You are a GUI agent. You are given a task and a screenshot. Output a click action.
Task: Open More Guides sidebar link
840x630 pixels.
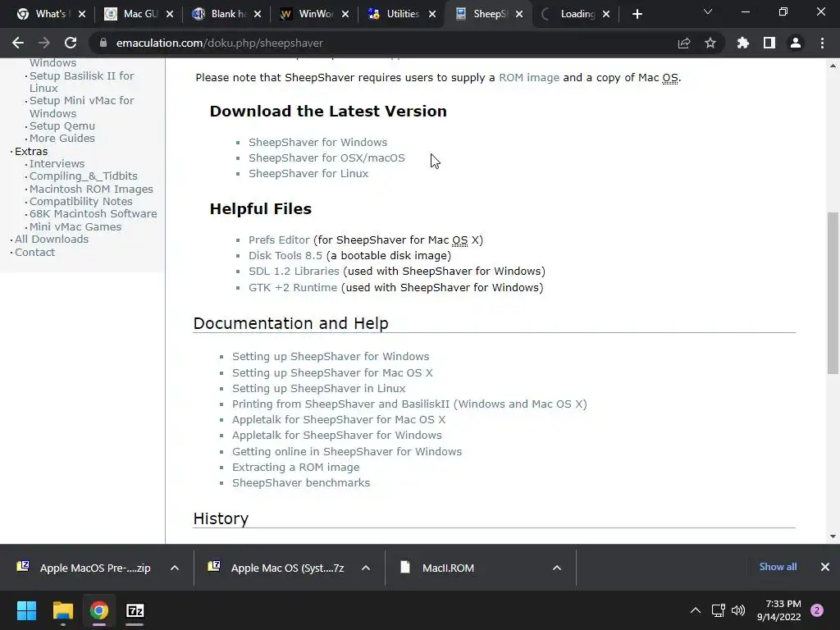62,138
